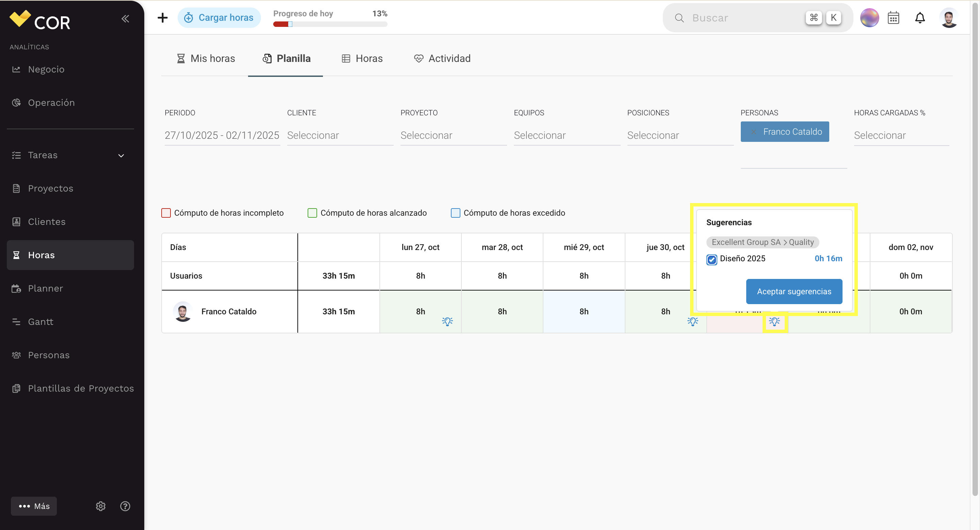
Task: Uncheck the Diseño 2025 suggestion checkbox
Action: (712, 259)
